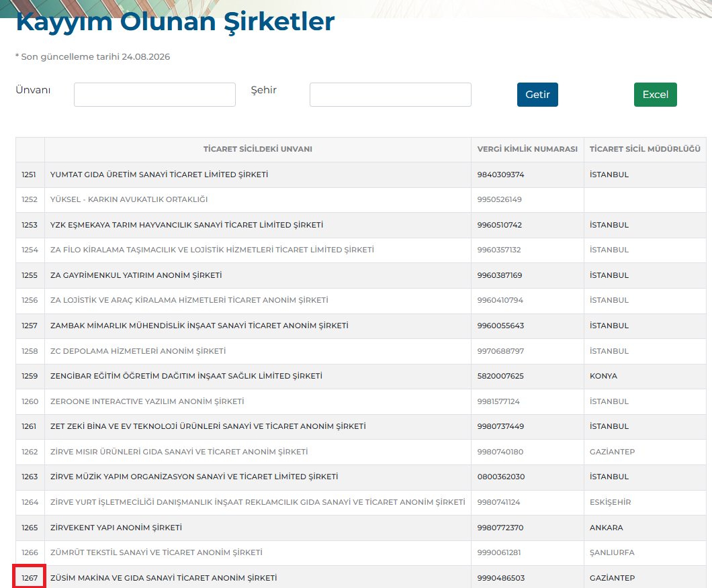The height and width of the screenshot is (588, 712).
Task: Click tax number 9960357132
Action: pos(499,250)
